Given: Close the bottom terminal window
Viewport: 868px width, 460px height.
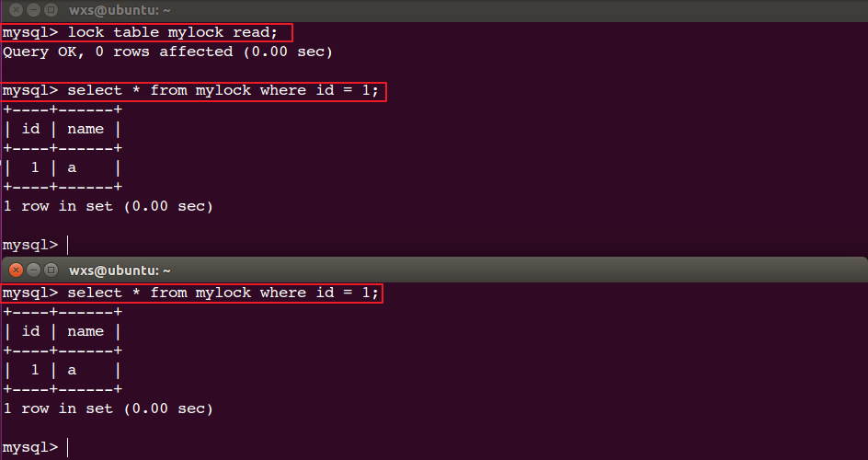Looking at the screenshot, I should 17,270.
